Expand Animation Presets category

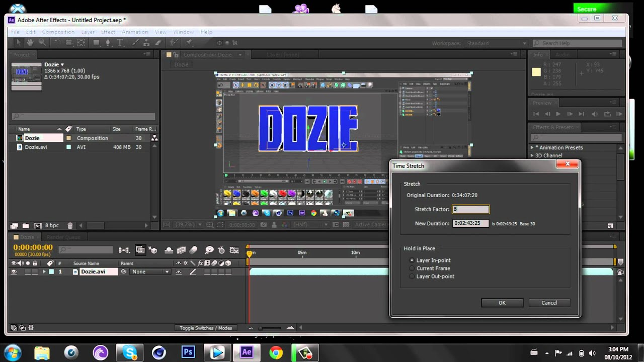click(x=532, y=148)
